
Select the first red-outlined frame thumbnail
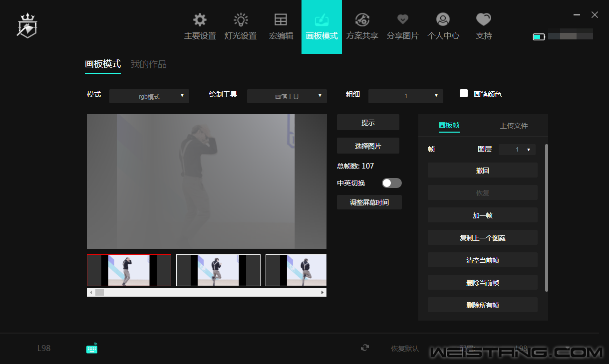coord(129,270)
